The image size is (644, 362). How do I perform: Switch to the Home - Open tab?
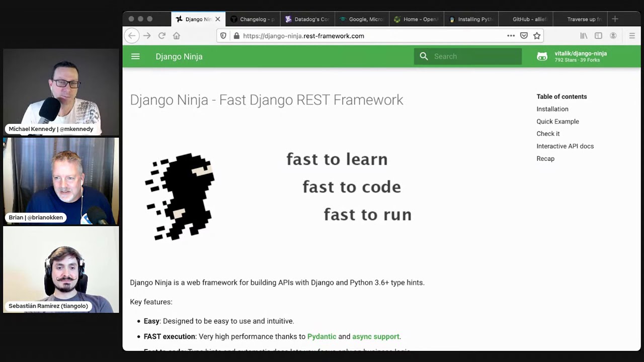pos(416,19)
